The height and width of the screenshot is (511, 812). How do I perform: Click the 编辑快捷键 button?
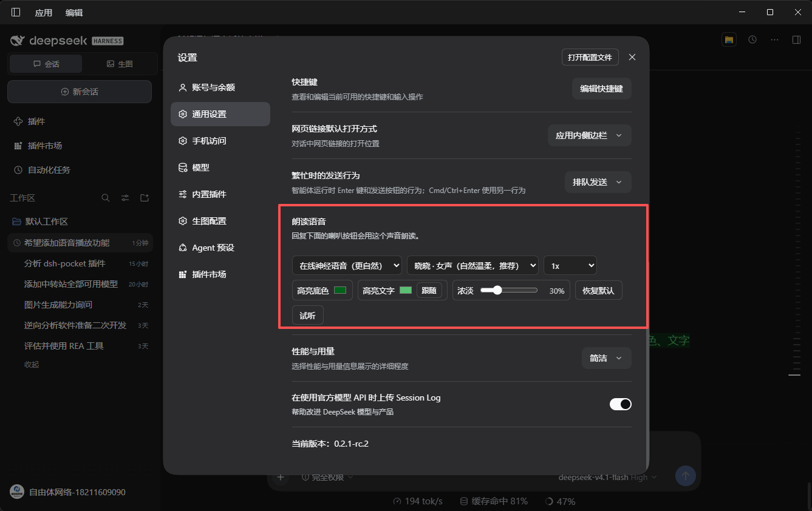click(x=602, y=89)
